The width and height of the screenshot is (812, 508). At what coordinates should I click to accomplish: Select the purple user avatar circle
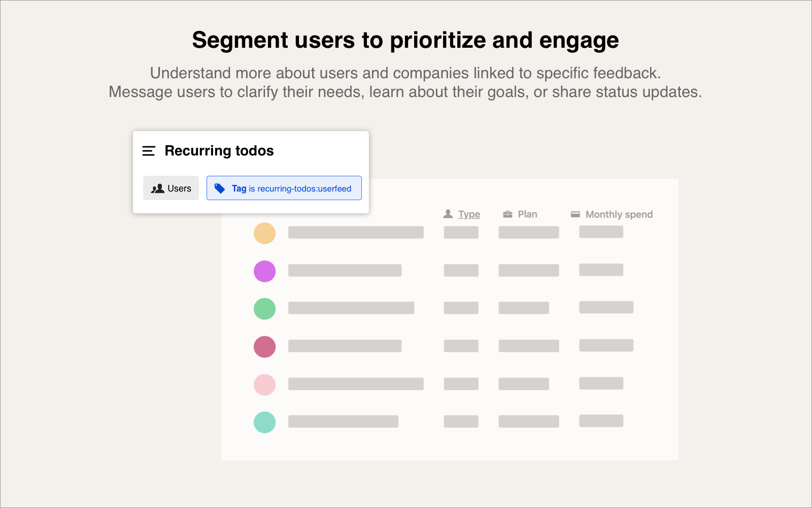pos(264,271)
